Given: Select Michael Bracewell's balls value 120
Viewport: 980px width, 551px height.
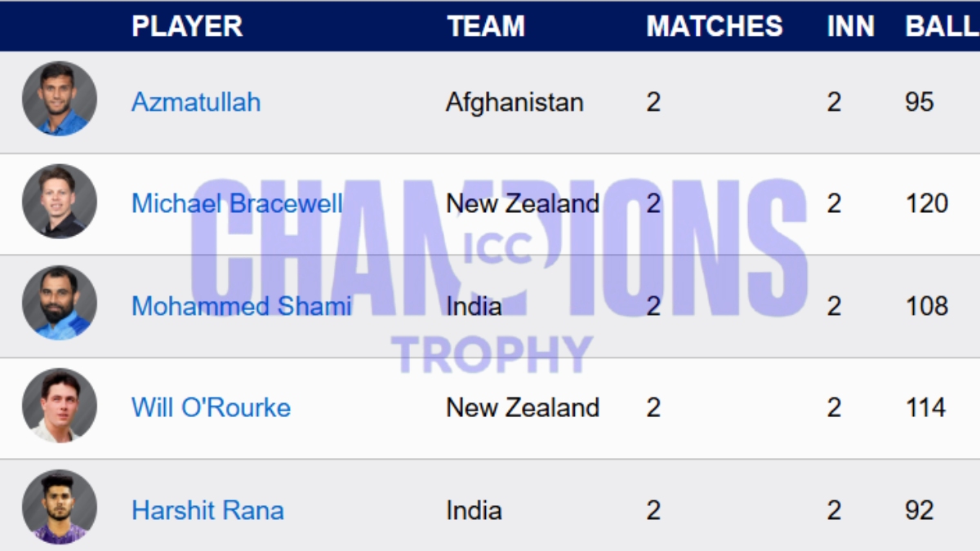Looking at the screenshot, I should pos(926,203).
